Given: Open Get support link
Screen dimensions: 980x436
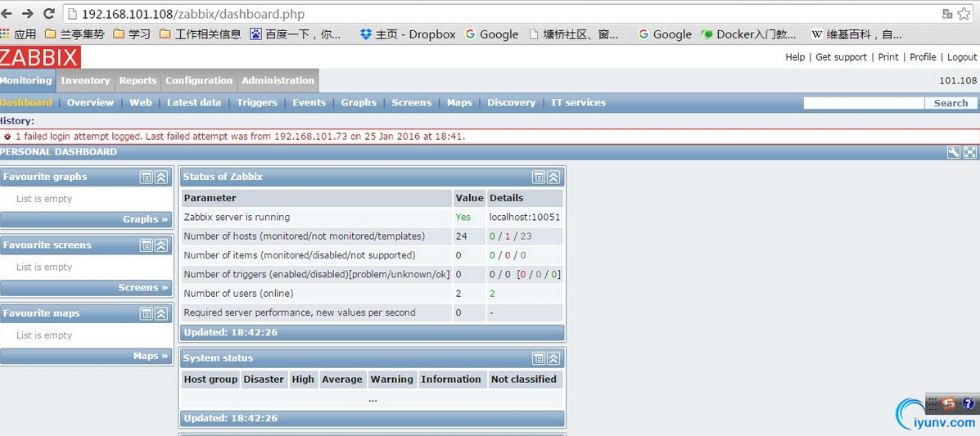Looking at the screenshot, I should pyautogui.click(x=842, y=56).
